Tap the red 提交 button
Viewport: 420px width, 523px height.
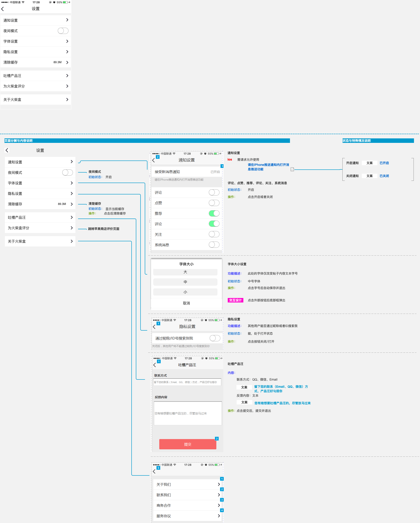[x=188, y=444]
